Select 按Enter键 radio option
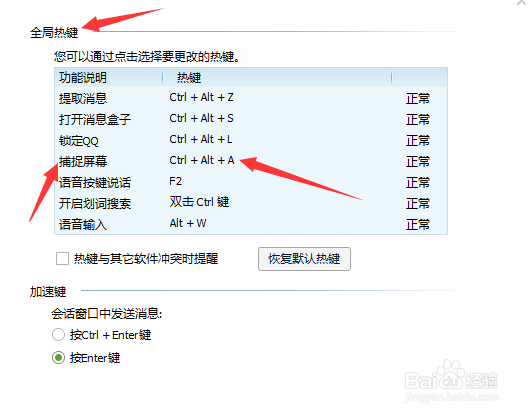 tap(58, 357)
